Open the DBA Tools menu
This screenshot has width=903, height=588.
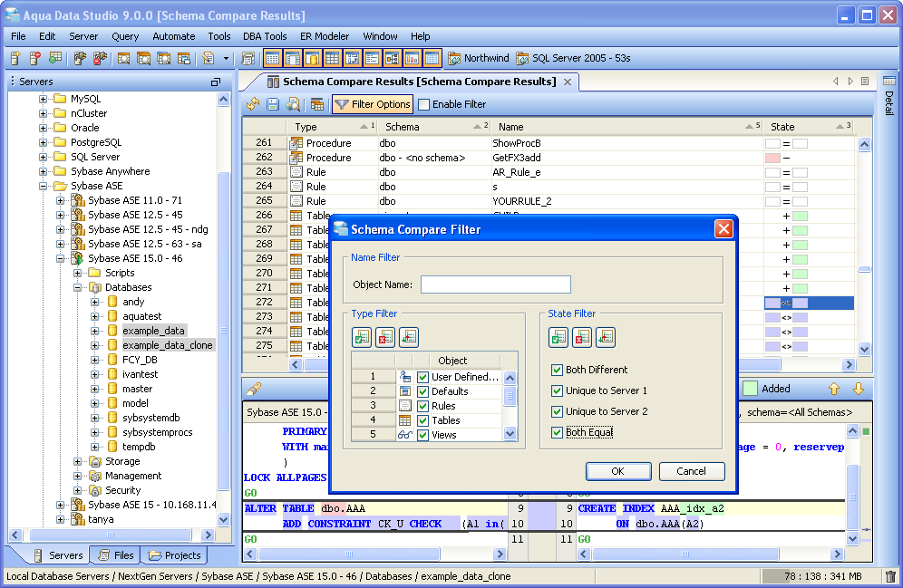[265, 36]
